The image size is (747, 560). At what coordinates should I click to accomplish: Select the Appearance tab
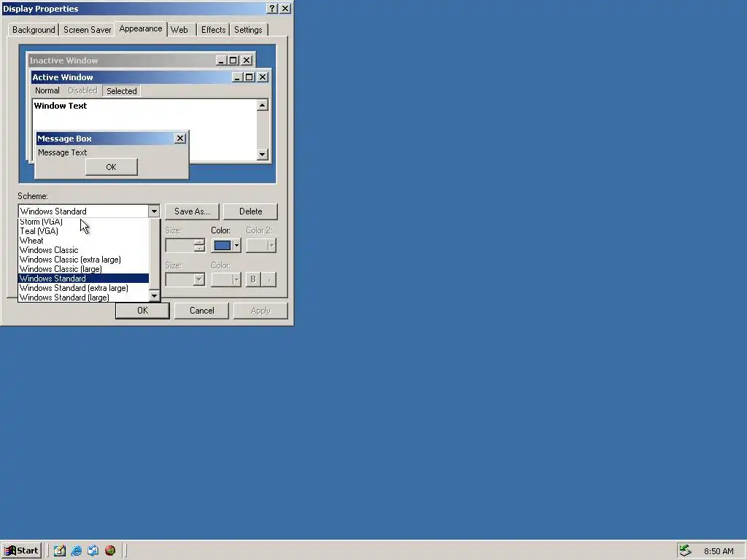pyautogui.click(x=141, y=28)
